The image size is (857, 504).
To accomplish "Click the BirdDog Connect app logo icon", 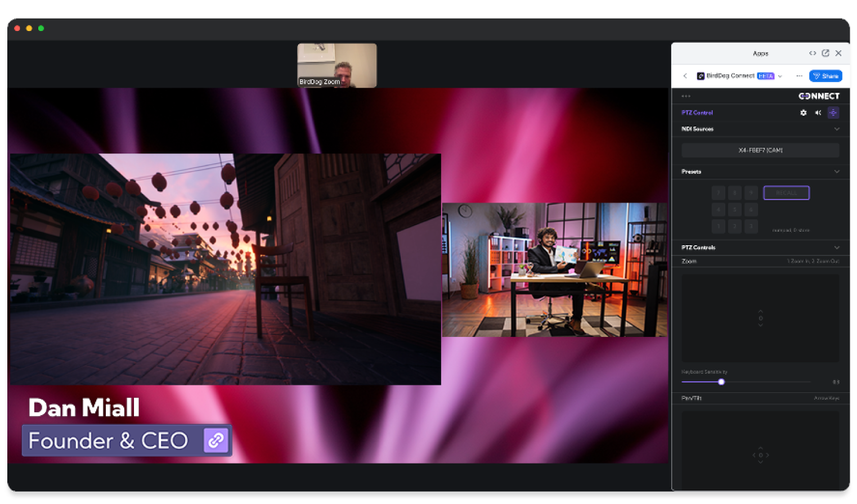I will [x=701, y=76].
